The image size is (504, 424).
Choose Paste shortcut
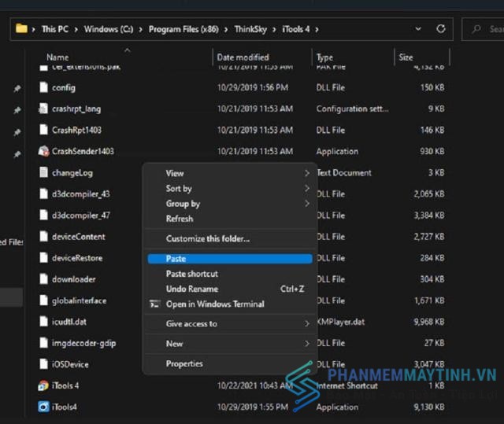[229, 274]
